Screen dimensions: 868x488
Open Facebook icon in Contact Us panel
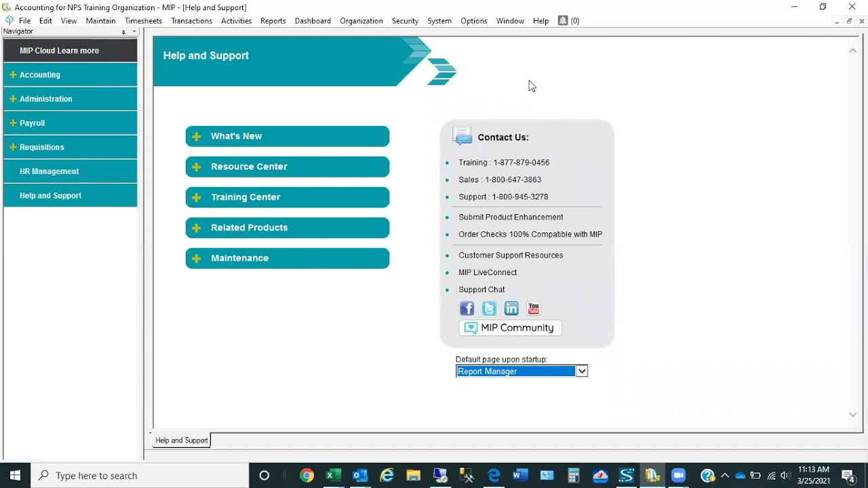point(467,309)
